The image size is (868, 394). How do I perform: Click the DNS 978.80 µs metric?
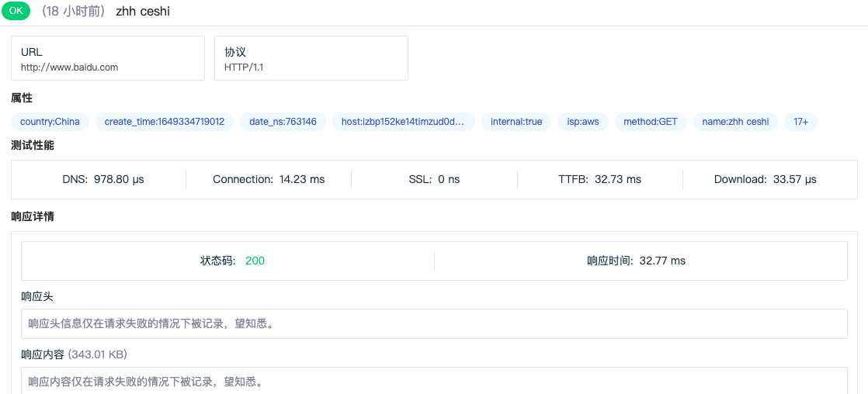pos(103,179)
